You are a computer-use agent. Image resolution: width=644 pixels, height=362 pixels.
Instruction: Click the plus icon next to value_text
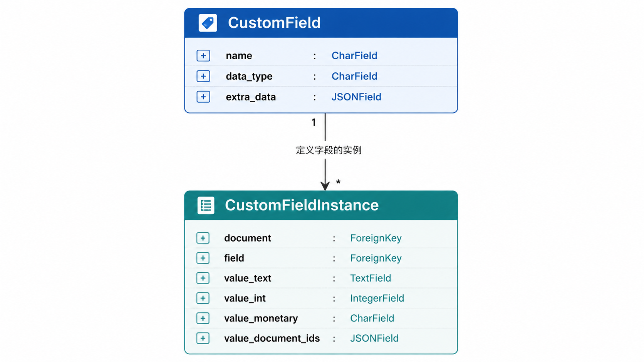(x=203, y=278)
